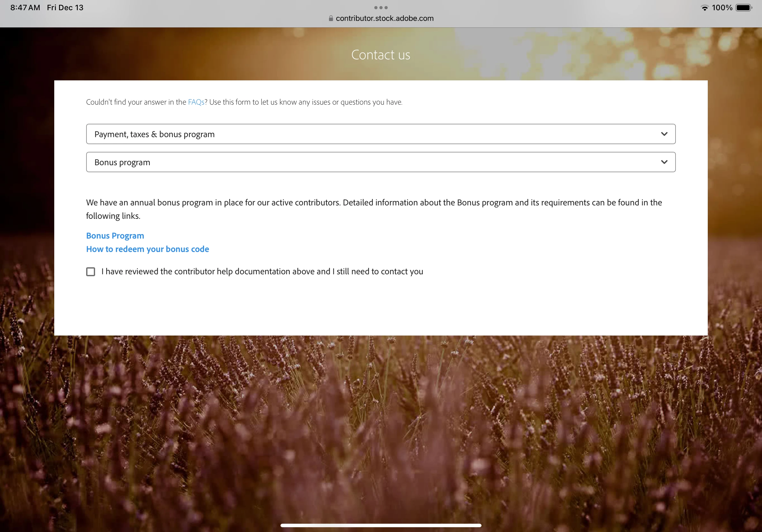Click the chevron arrow on Bonus program dropdown
Viewport: 762px width, 532px height.
[x=664, y=162]
